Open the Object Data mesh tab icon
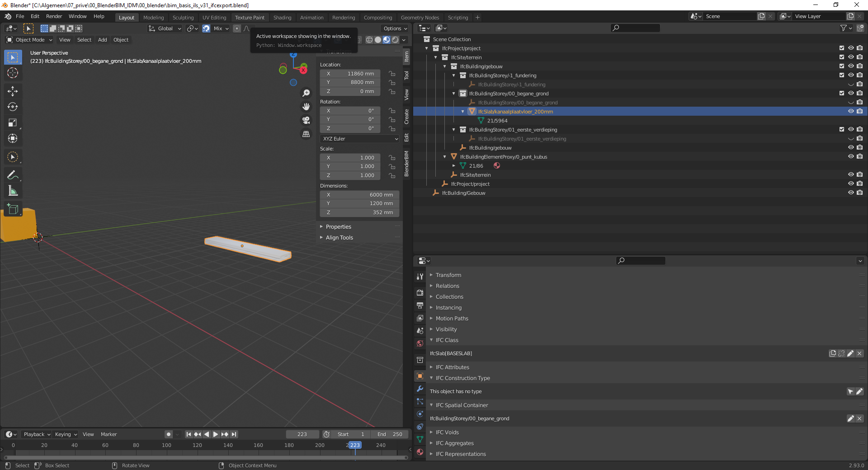 click(x=420, y=439)
